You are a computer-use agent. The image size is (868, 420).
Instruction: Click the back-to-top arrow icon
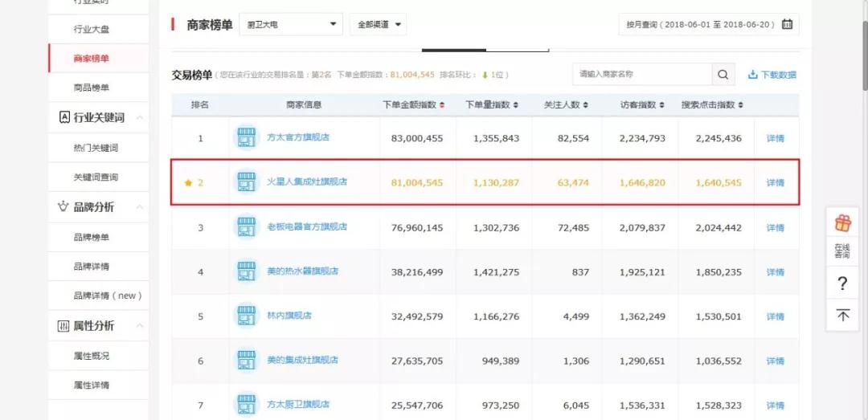point(842,315)
